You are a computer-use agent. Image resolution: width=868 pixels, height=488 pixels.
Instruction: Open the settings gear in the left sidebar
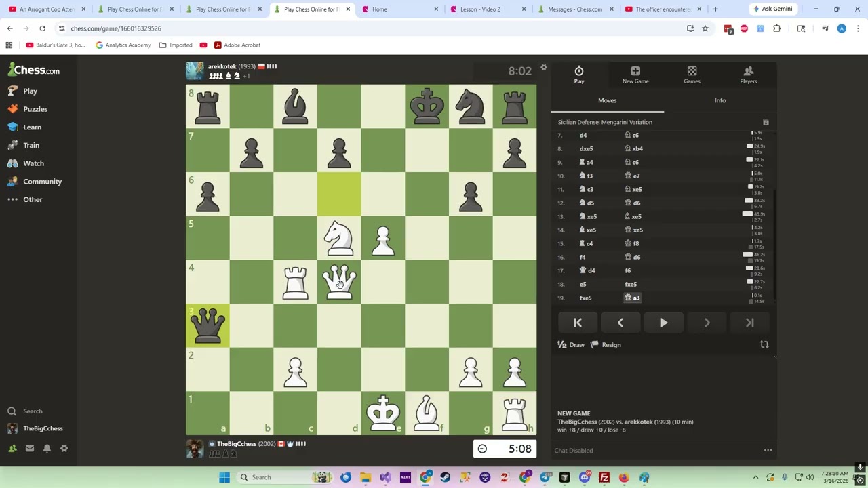tap(64, 448)
